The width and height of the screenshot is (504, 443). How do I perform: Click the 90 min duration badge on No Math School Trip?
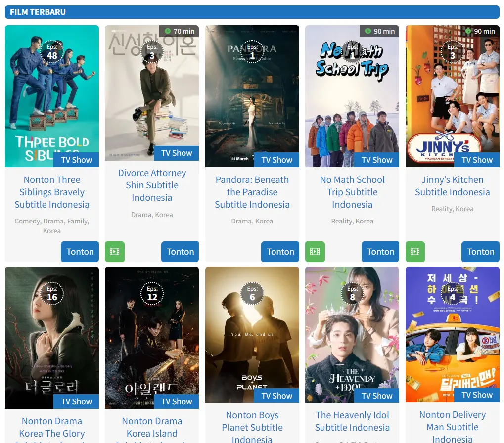[x=379, y=31]
